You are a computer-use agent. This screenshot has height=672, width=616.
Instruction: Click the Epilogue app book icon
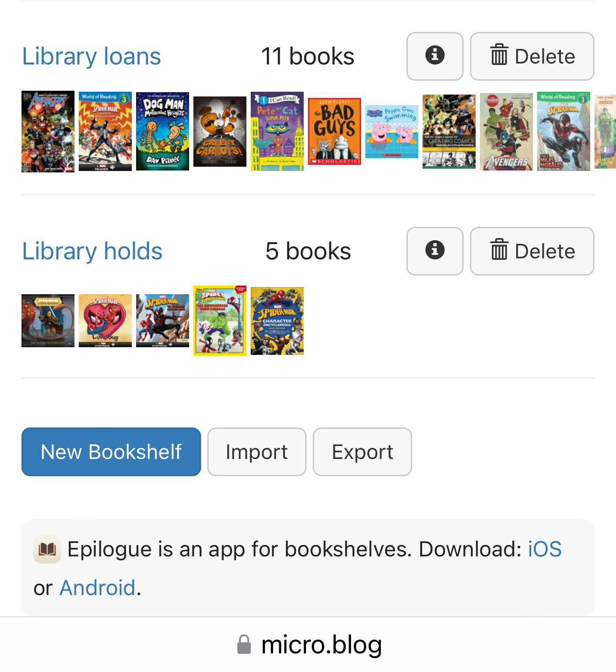[x=47, y=550]
